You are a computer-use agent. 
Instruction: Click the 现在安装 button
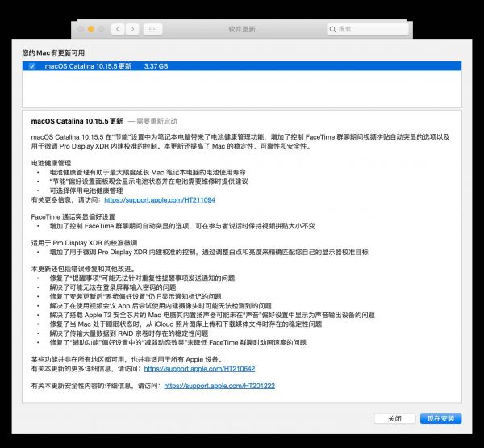(x=440, y=419)
